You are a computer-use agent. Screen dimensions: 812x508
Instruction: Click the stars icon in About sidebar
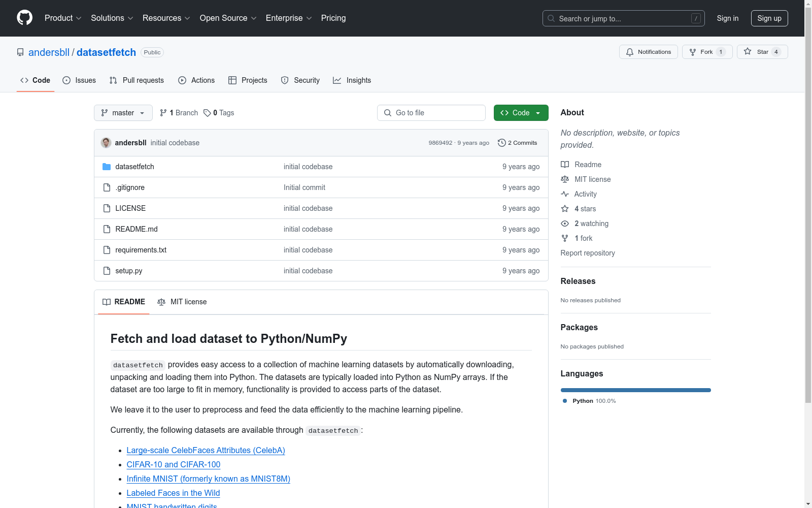(x=565, y=209)
